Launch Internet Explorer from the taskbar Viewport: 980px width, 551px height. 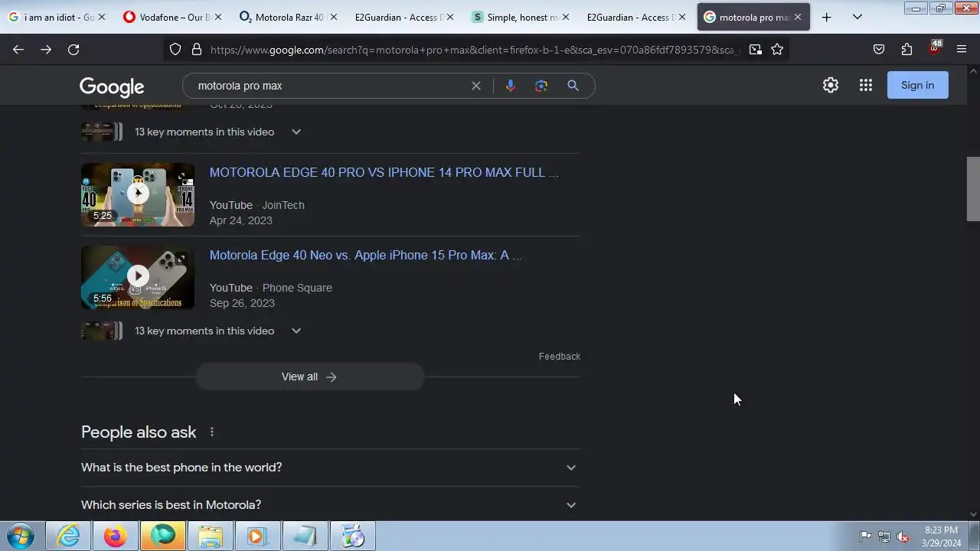point(69,536)
